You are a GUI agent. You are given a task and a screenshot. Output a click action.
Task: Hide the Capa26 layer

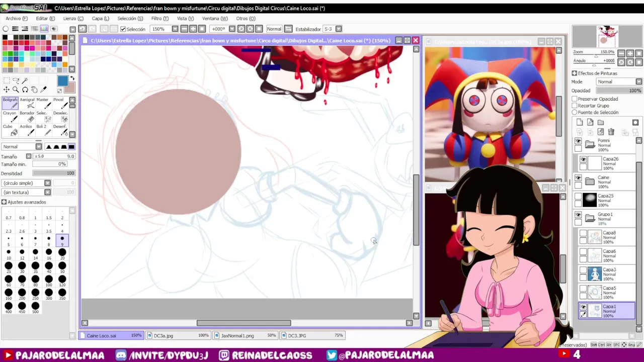tap(583, 159)
